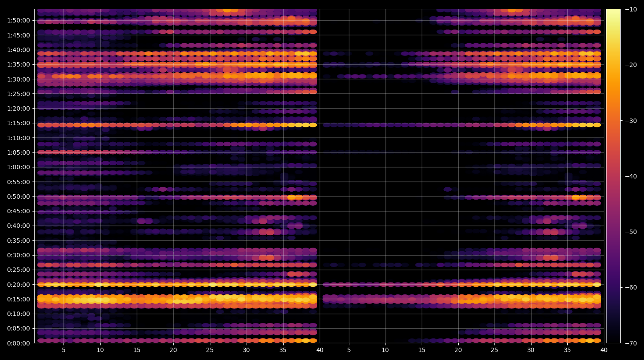Select x-axis label 30 under the right heatmap
The width and height of the screenshot is (644, 360).
531,350
